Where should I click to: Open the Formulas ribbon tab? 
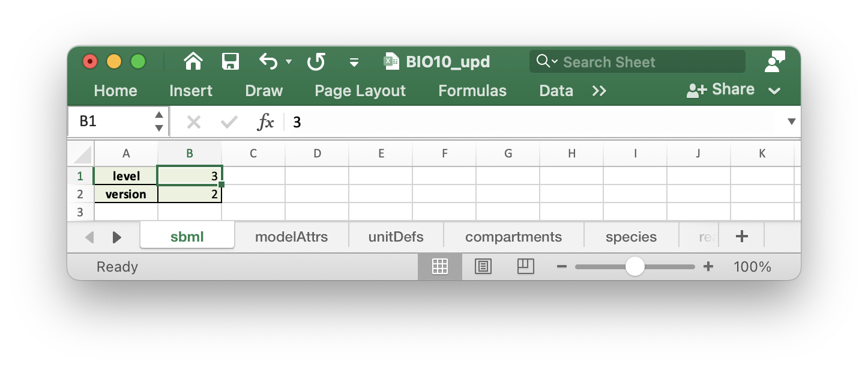coord(472,91)
